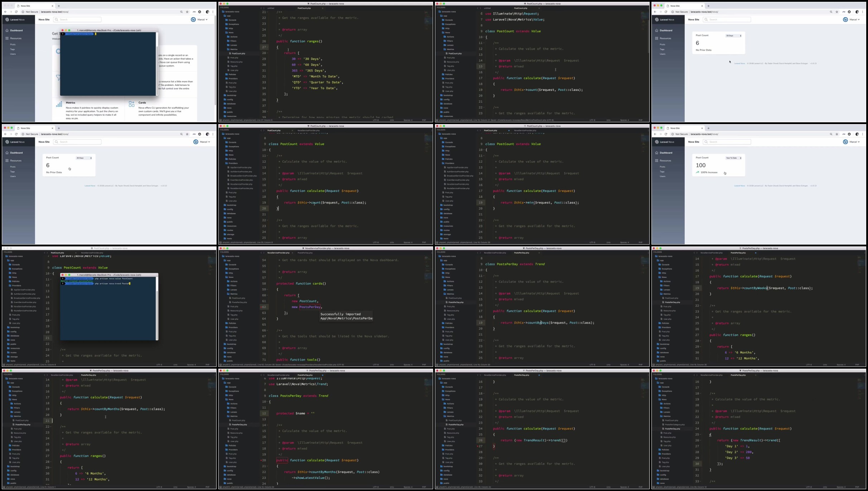
Task: Fold code at line 28 in ranges() editor
Action: 267,53
